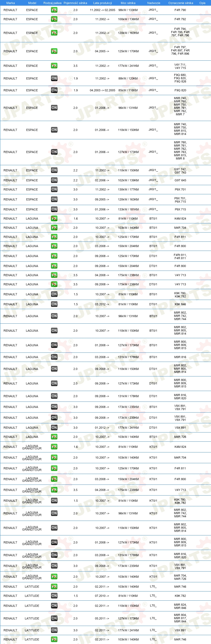Click the Lata produkcji column header

(103, 3)
